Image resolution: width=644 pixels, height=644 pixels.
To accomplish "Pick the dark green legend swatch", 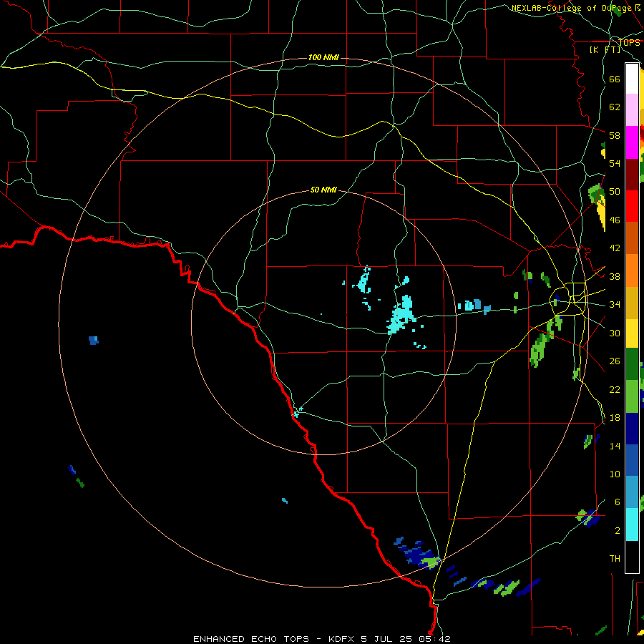I will tap(632, 364).
